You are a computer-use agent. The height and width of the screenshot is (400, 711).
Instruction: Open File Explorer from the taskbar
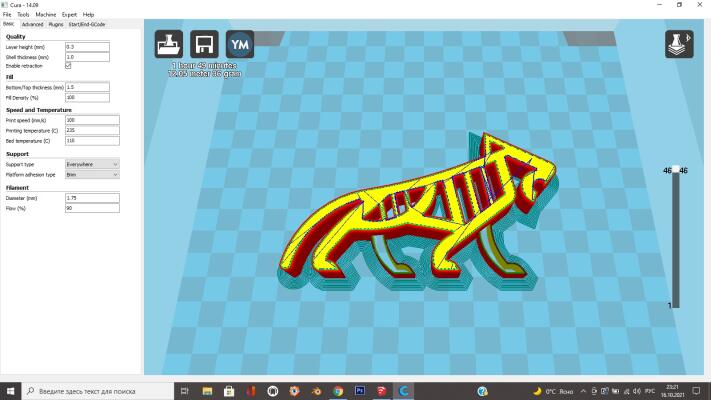coord(207,391)
